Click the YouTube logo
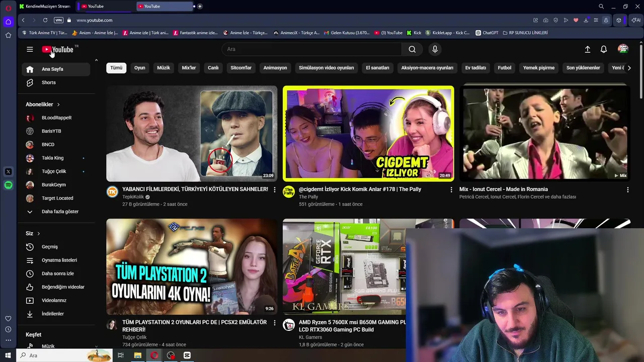The height and width of the screenshot is (362, 644). pos(58,49)
